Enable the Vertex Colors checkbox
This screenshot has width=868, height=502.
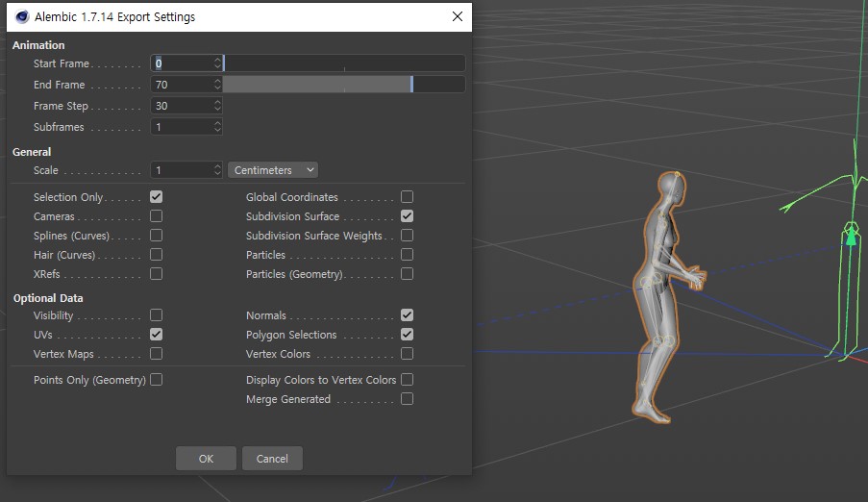click(x=407, y=354)
